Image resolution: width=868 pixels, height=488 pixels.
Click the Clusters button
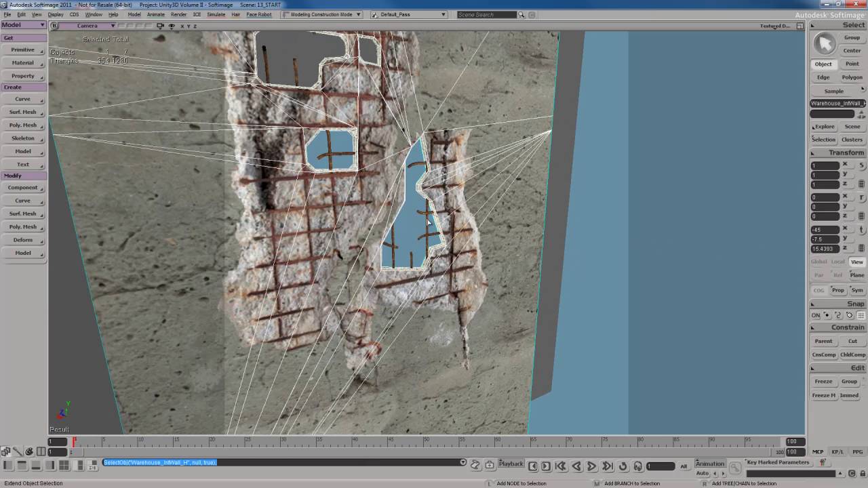(x=852, y=140)
